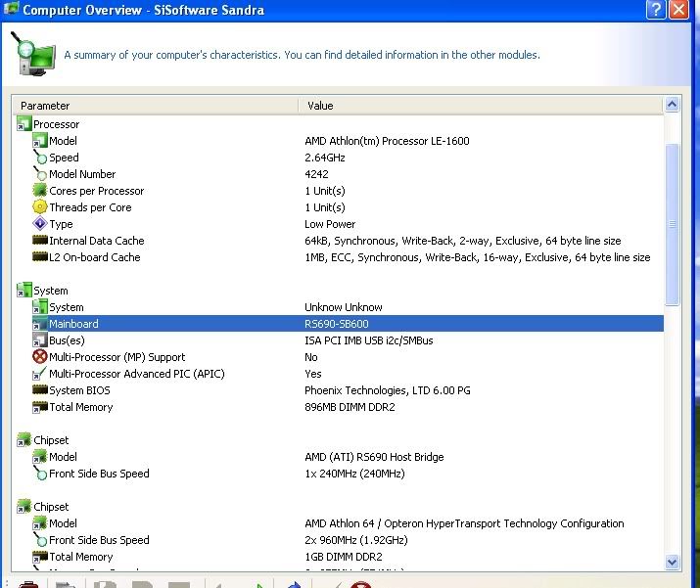Select the '2x 960MHz (1.92GHz)' value
Image resolution: width=700 pixels, height=588 pixels.
coord(356,540)
